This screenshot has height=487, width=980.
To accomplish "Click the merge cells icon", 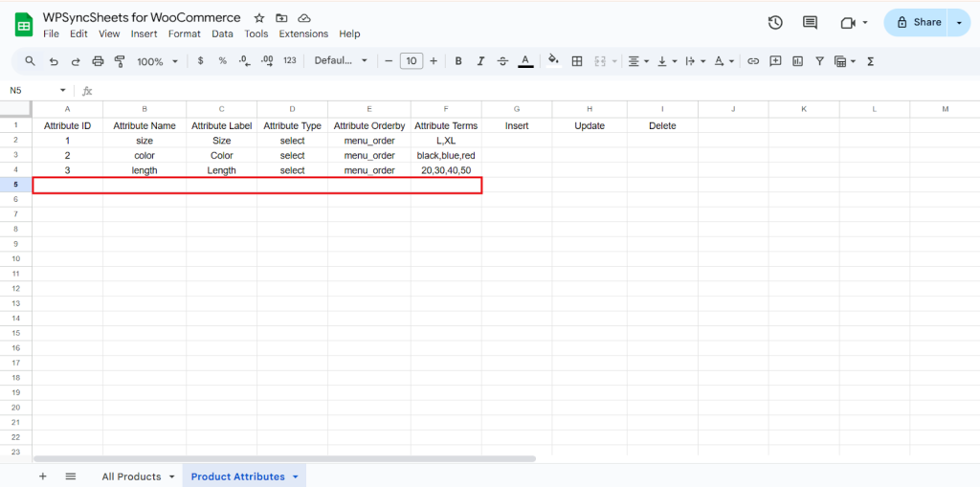I will (601, 61).
